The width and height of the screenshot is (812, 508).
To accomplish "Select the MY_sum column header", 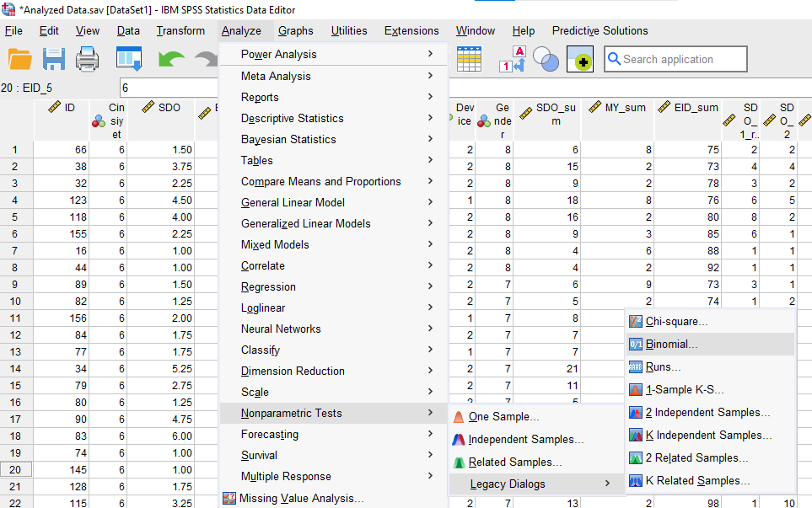I will click(x=618, y=120).
